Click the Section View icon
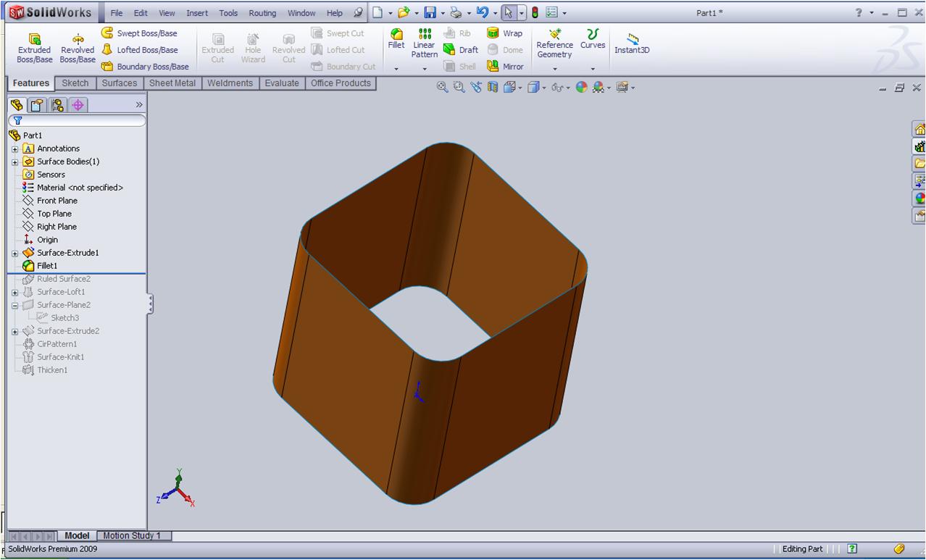 [493, 87]
